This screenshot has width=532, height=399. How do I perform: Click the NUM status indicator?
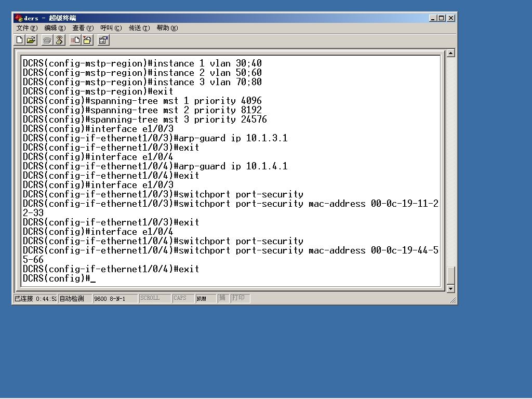coord(206,299)
